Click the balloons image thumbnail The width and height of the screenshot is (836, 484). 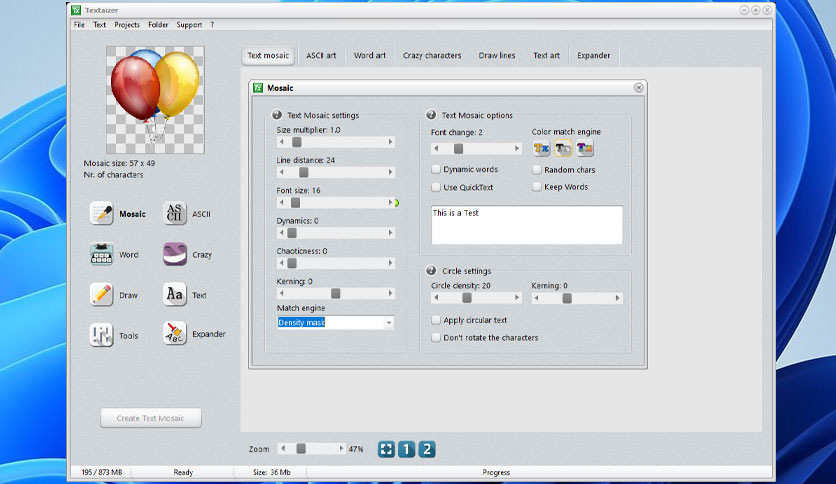(x=155, y=100)
